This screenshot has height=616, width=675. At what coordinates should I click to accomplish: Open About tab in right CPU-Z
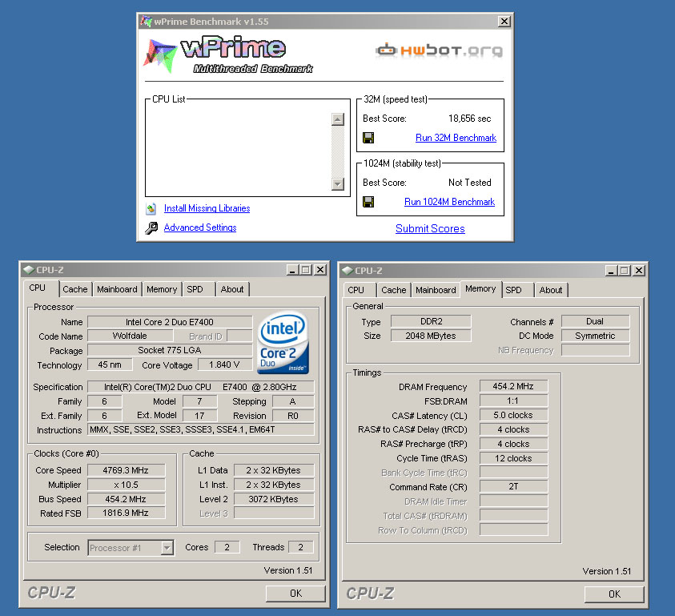(551, 290)
